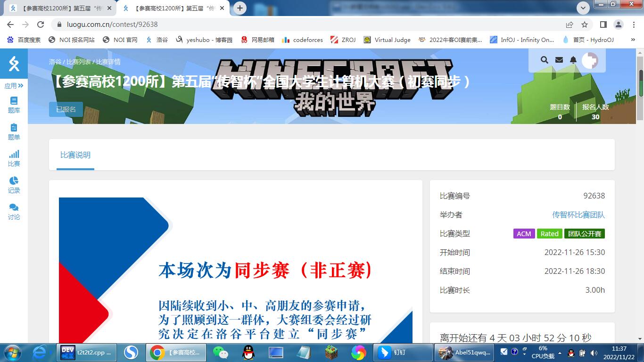
Task: Open Chrome's side panel
Action: (x=603, y=25)
